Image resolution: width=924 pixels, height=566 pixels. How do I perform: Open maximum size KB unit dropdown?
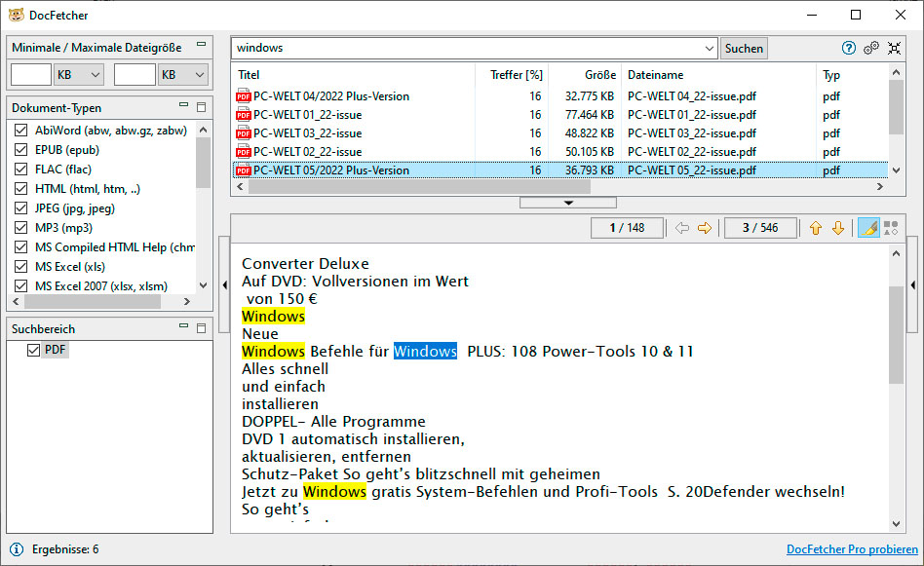[x=183, y=75]
